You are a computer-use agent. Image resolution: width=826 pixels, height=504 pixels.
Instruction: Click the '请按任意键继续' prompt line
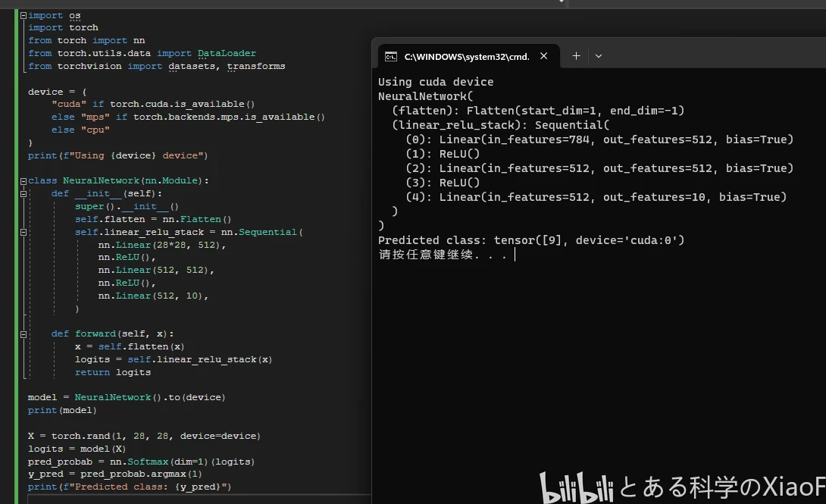443,255
